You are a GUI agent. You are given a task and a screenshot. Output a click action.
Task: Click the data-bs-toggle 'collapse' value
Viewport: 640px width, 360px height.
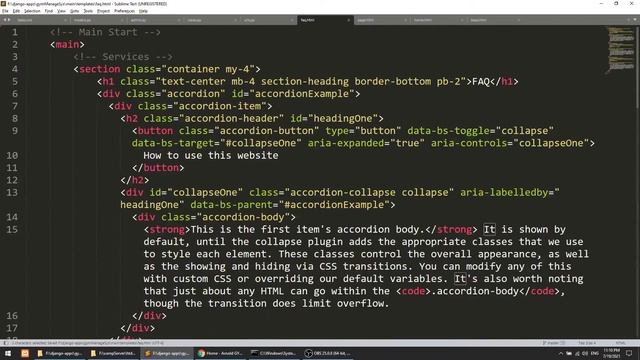click(x=524, y=131)
